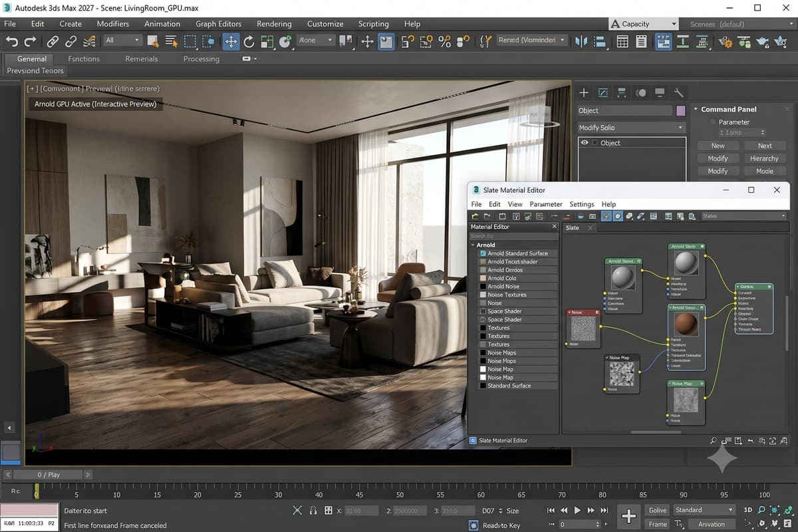The height and width of the screenshot is (532, 798).
Task: Collapse the Arnold category in Material Editor
Action: click(473, 245)
